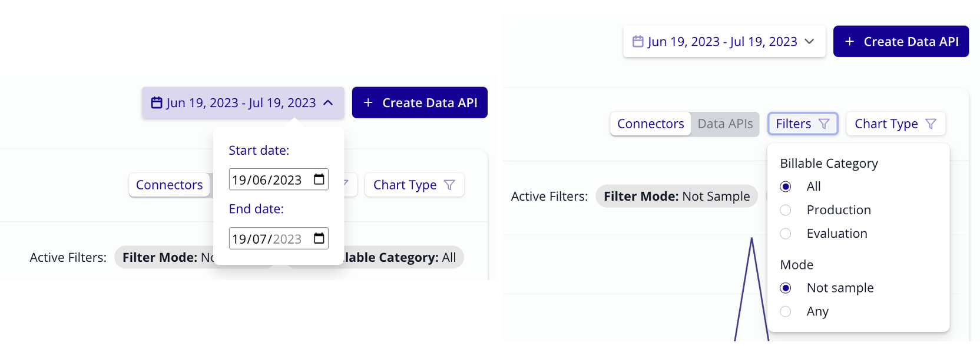
Task: Click calendar icon in Start date field
Action: [319, 179]
